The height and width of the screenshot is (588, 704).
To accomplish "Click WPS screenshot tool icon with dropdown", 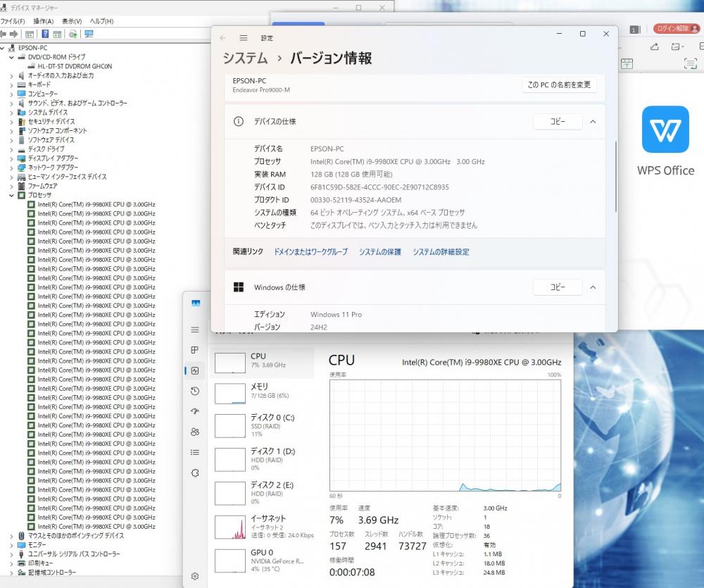I will coord(677,46).
